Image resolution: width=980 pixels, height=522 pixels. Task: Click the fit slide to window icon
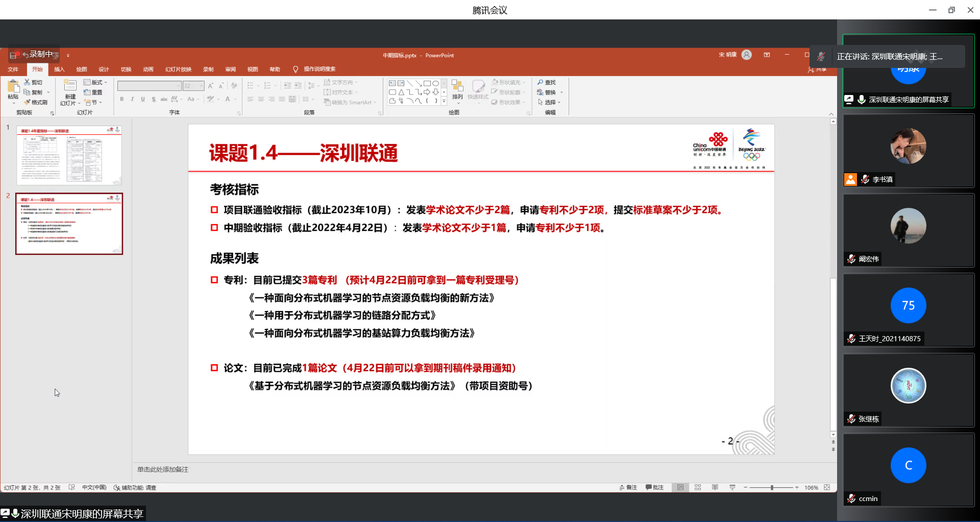click(827, 487)
